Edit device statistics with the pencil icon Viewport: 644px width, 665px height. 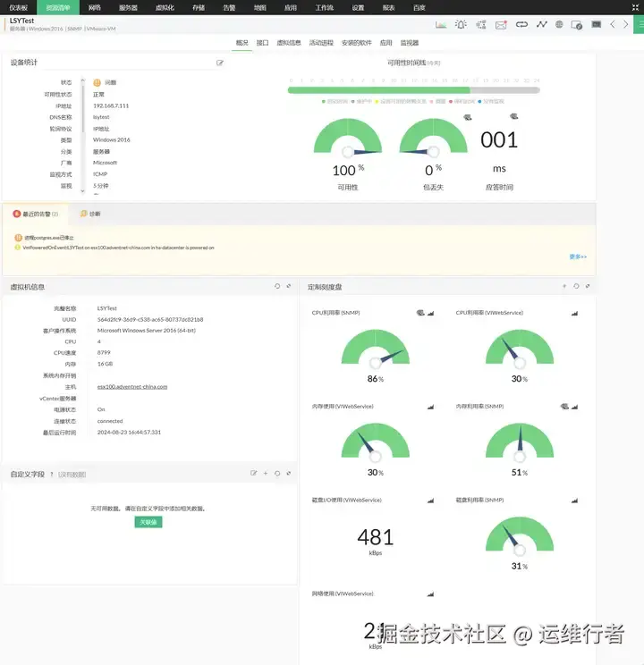click(x=219, y=63)
